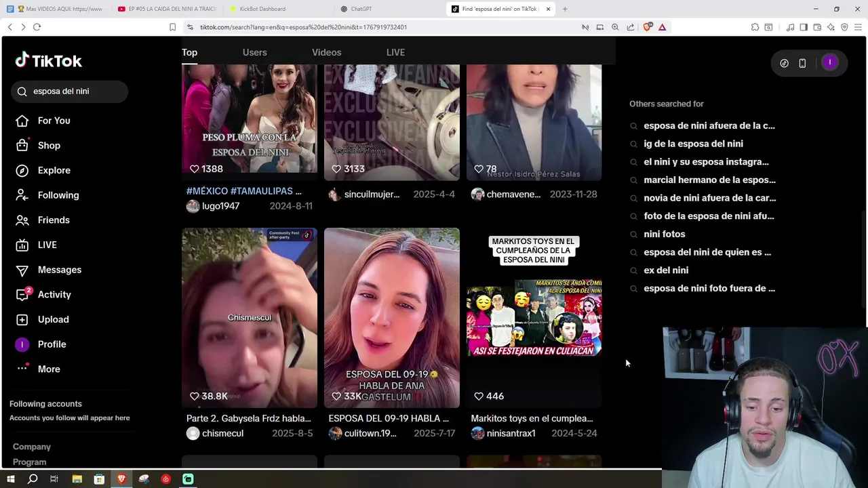Click the Brave Rewards triangle icon
The image size is (868, 488).
coord(662,27)
